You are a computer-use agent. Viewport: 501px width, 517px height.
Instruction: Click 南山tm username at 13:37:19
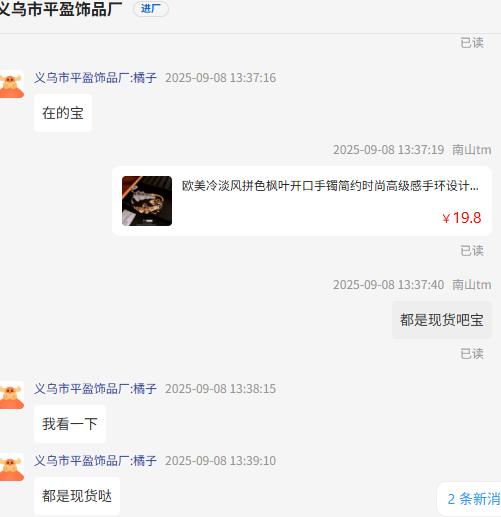click(472, 150)
